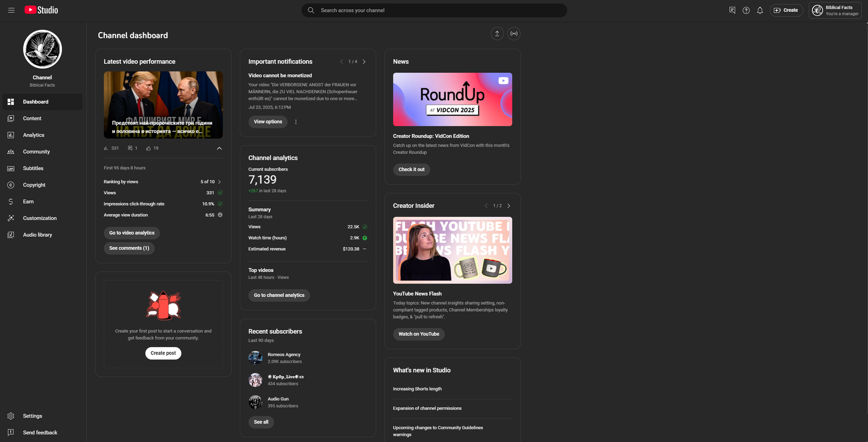Go to previous Creator Insider card
Image resolution: width=868 pixels, height=442 pixels.
[x=486, y=206]
